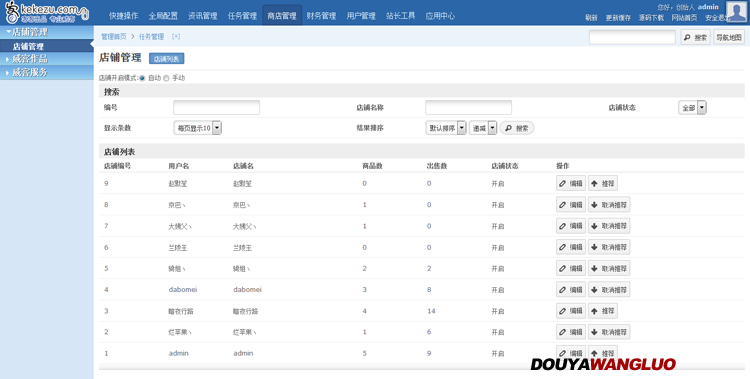750x379 pixels.
Task: Click 商品数 column header
Action: (x=372, y=166)
